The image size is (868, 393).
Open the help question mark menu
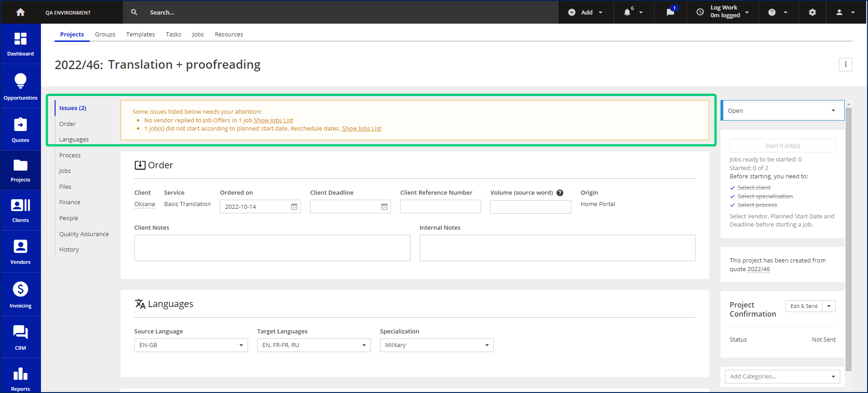778,12
